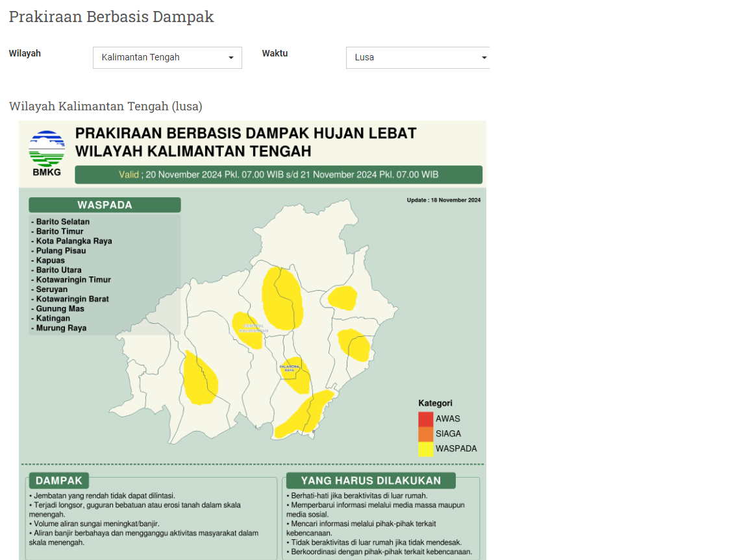Click the green DAMPAK section header

click(x=58, y=480)
